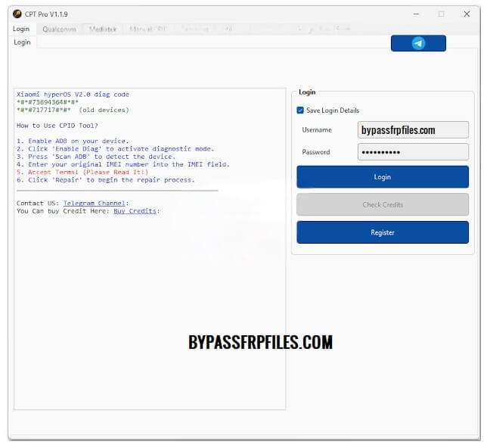Click the '*#*#73694364#*#*' code text
The image size is (490, 448).
pyautogui.click(x=48, y=102)
